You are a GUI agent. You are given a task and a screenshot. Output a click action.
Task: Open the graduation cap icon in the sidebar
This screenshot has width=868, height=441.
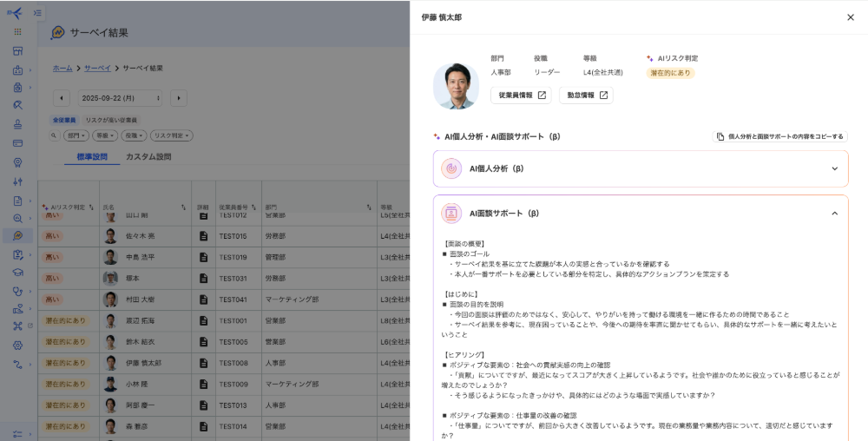pos(17,273)
